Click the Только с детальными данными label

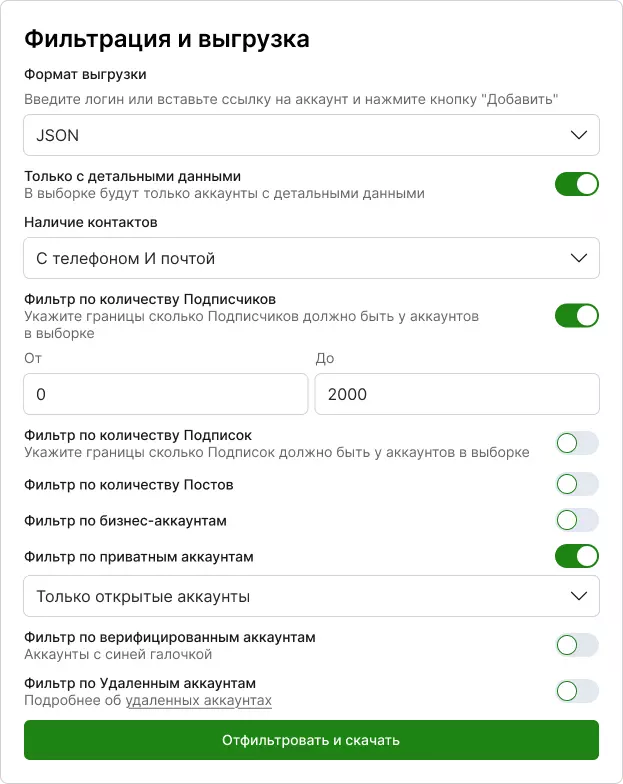132,176
